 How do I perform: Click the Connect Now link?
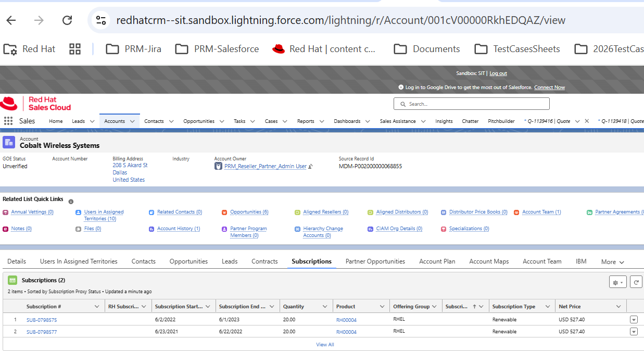549,87
